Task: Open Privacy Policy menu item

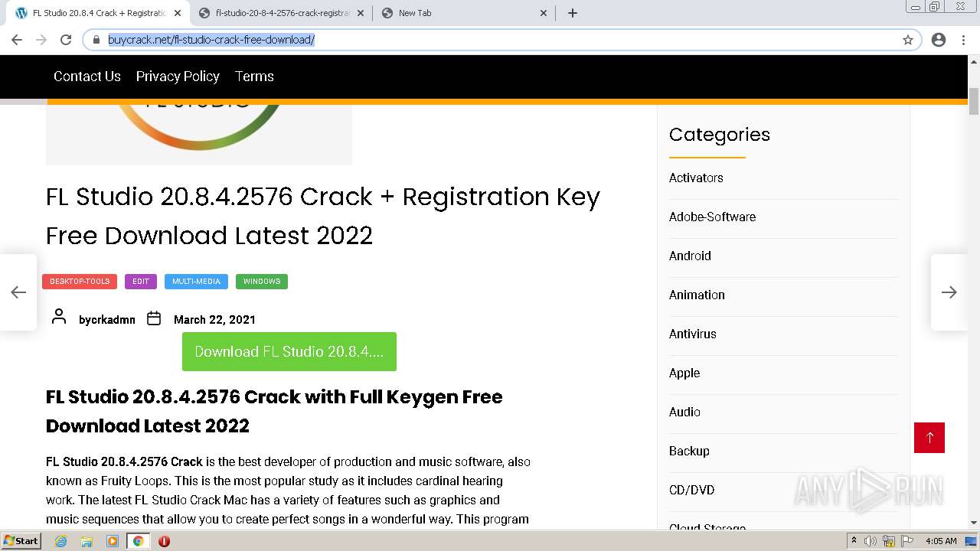Action: tap(178, 77)
